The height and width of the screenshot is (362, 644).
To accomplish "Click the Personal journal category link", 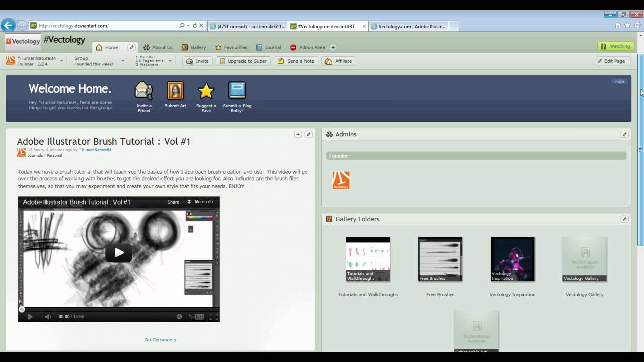I will [54, 155].
